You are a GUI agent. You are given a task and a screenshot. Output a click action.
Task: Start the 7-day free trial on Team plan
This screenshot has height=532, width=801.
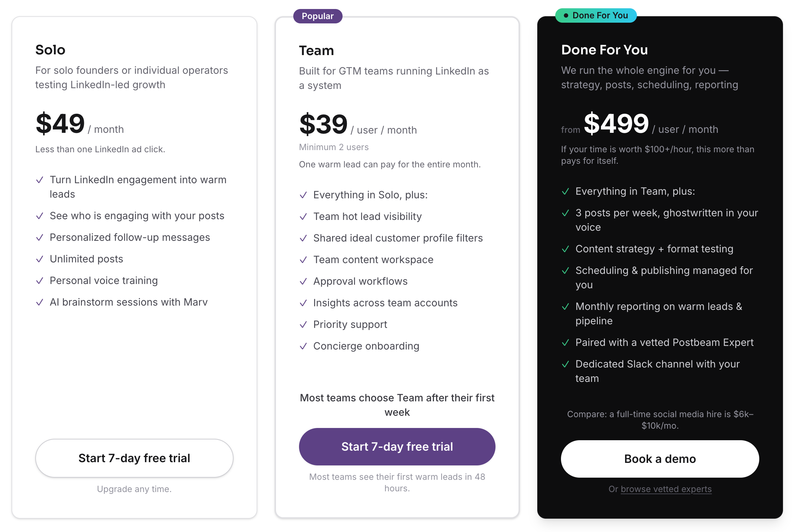pos(397,447)
